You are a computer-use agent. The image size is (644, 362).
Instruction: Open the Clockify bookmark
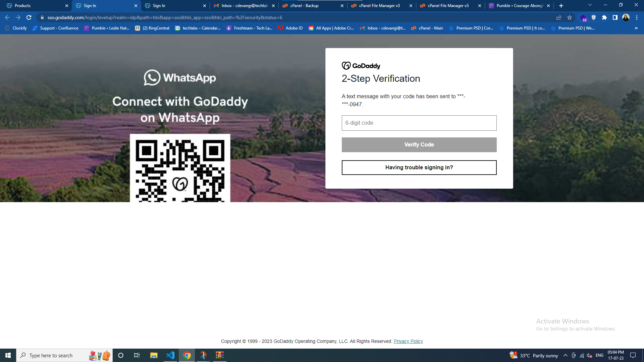[x=16, y=28]
